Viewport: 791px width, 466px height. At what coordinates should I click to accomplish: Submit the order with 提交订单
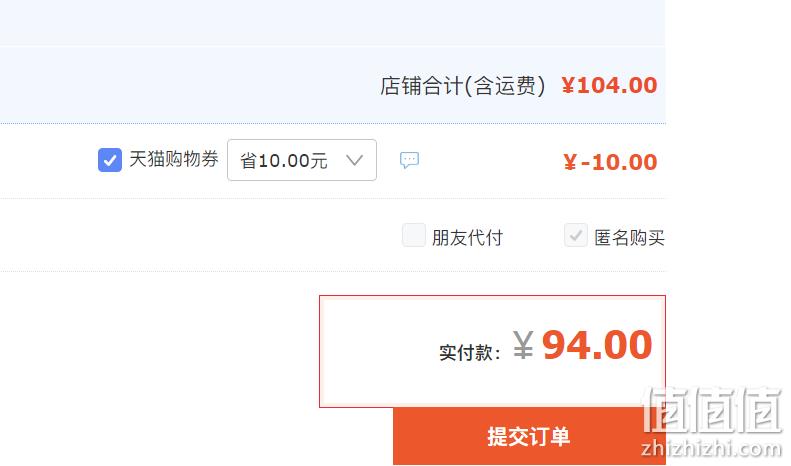pos(529,436)
